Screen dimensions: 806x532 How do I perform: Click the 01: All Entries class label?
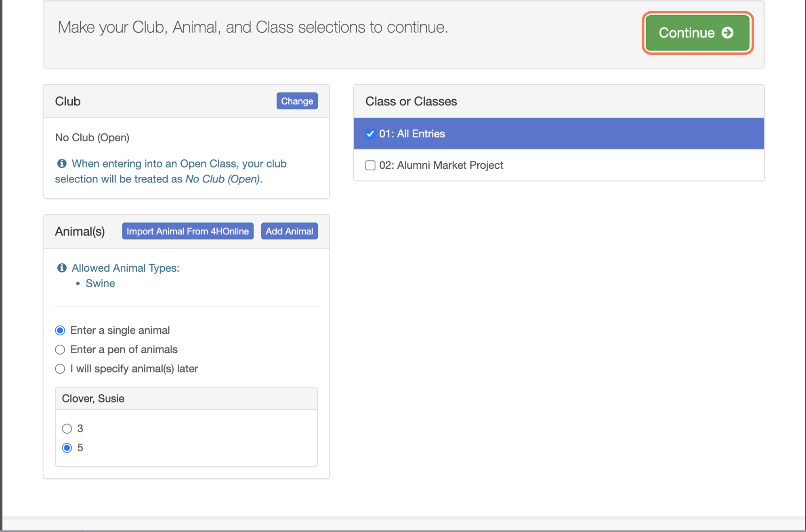point(412,134)
